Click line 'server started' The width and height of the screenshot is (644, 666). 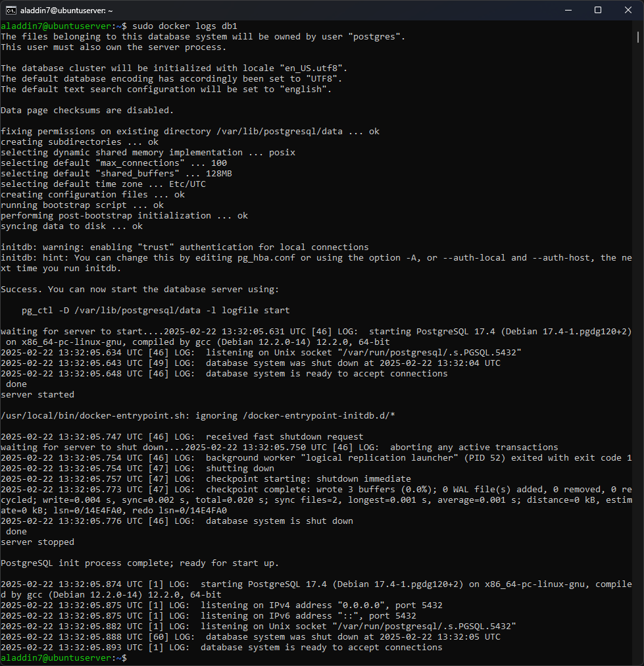37,395
